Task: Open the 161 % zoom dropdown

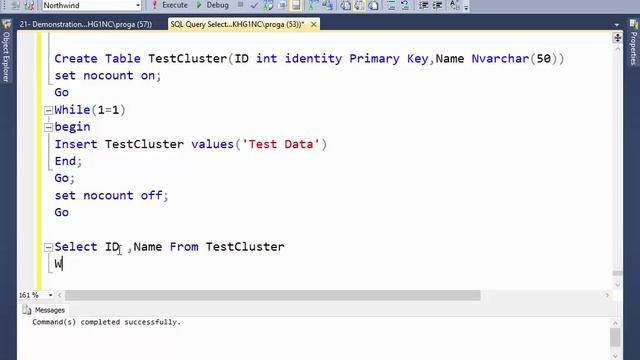Action: (x=50, y=295)
